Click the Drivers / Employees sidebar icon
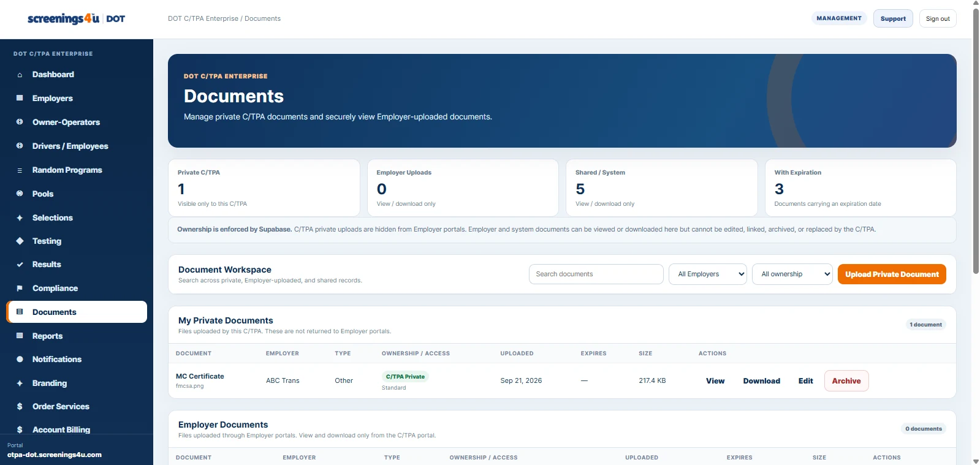980x465 pixels. tap(20, 146)
